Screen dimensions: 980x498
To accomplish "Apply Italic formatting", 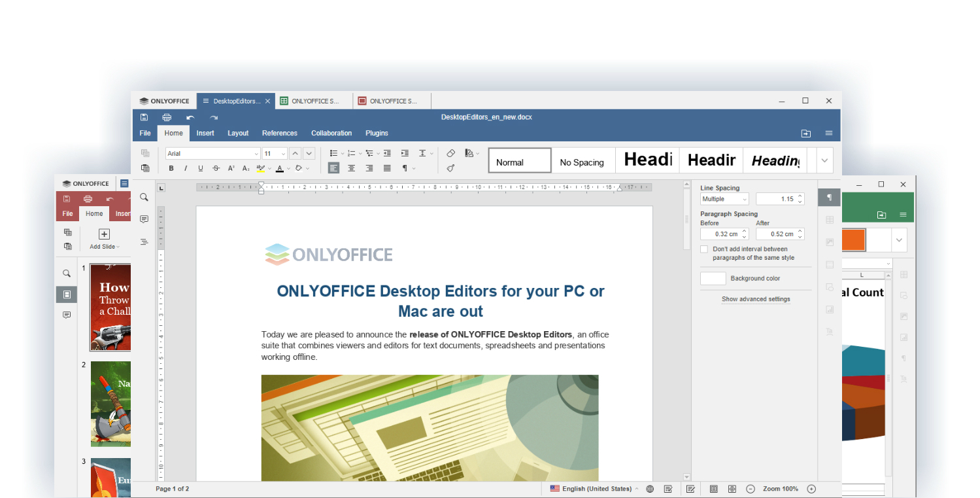I will (x=186, y=168).
